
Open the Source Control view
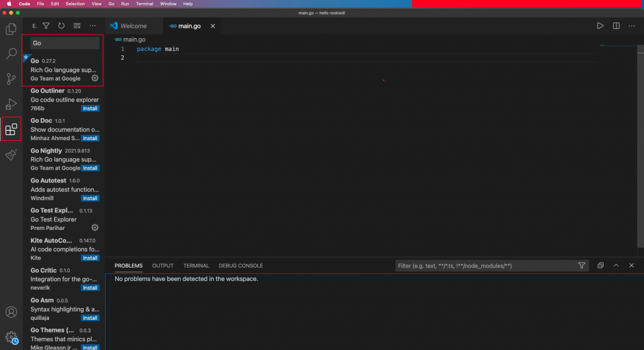click(x=11, y=79)
